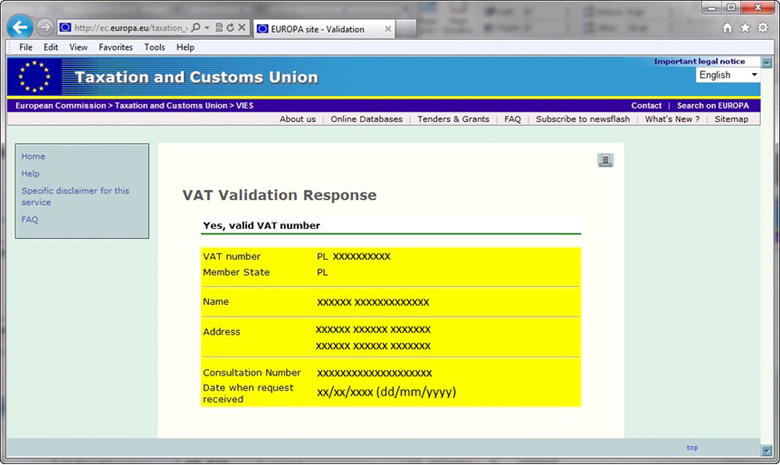Open Favorites star icon
The width and height of the screenshot is (780, 465).
click(x=745, y=28)
